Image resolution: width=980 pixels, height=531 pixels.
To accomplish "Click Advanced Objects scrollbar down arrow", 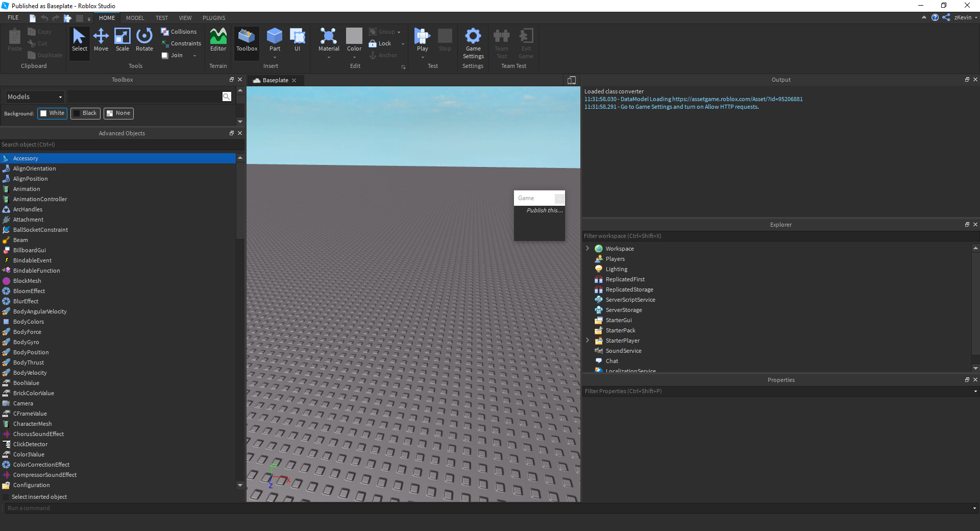I will coord(240,485).
